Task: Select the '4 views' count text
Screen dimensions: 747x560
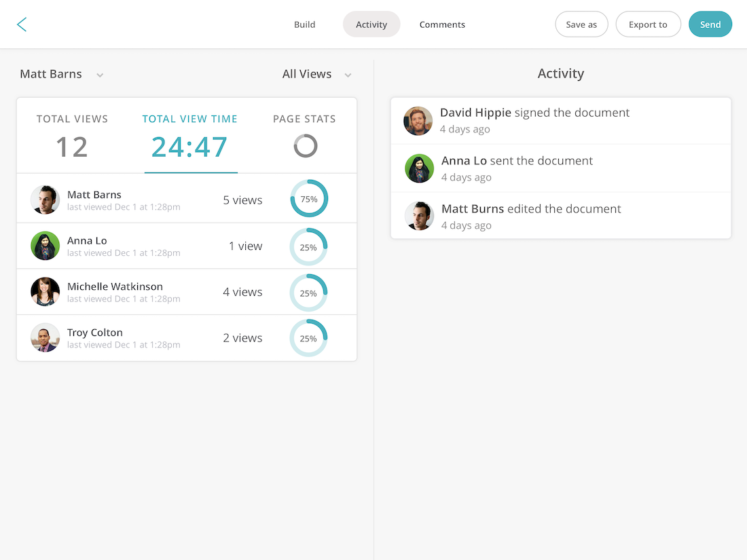Action: tap(242, 292)
